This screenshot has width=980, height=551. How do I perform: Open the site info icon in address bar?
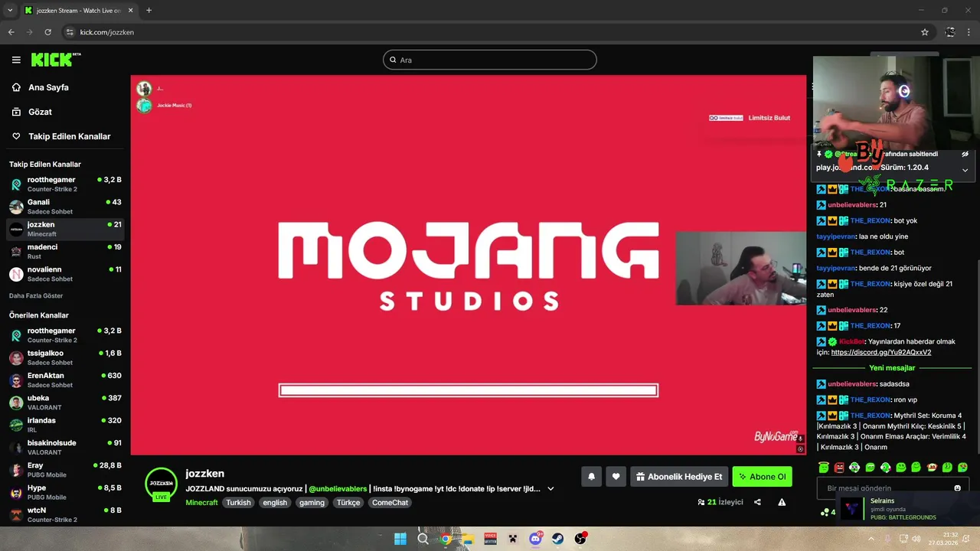(x=70, y=32)
